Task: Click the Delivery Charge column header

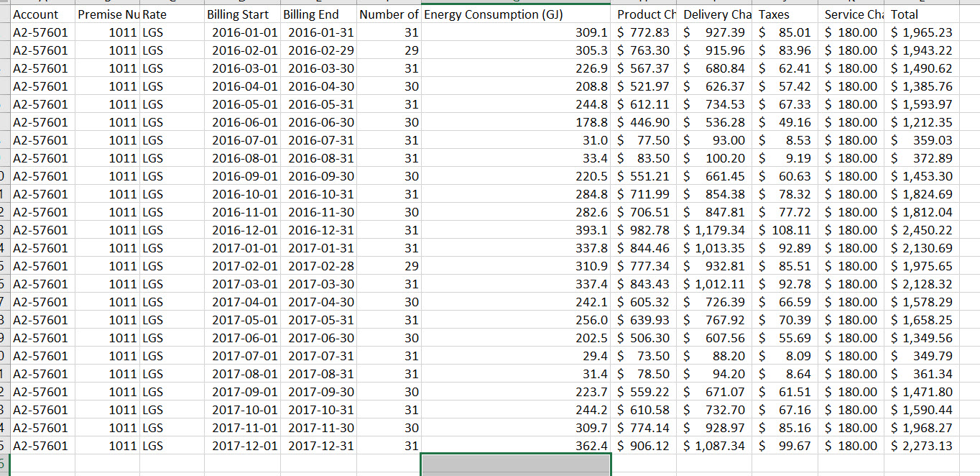Action: [716, 14]
